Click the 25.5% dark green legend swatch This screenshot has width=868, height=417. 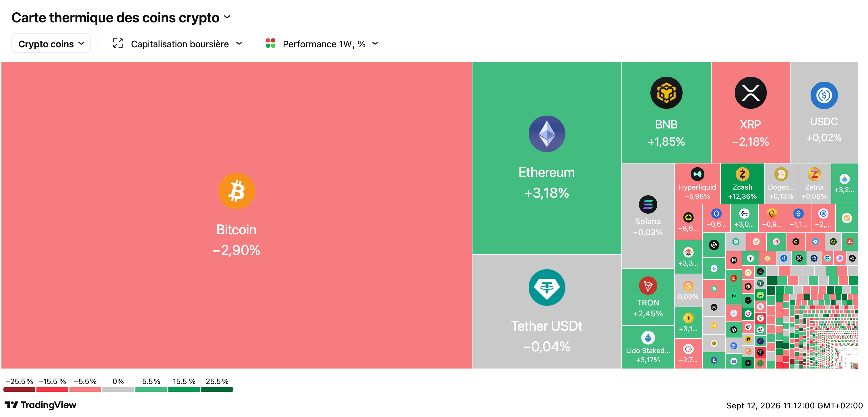(217, 389)
